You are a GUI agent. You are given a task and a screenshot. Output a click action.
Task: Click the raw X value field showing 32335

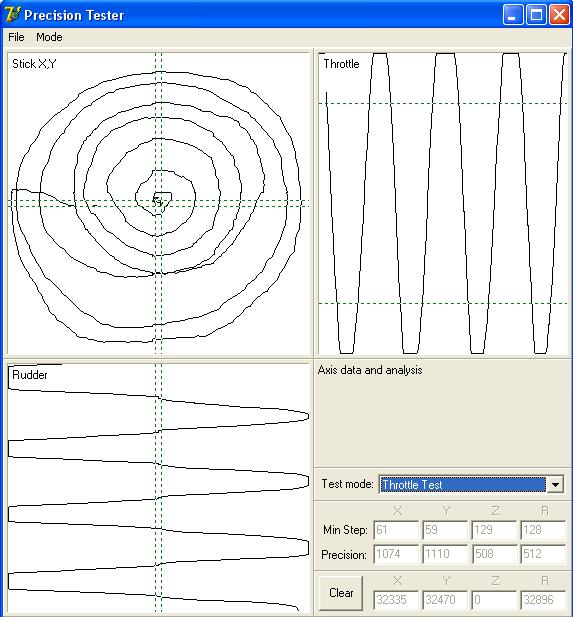point(396,600)
